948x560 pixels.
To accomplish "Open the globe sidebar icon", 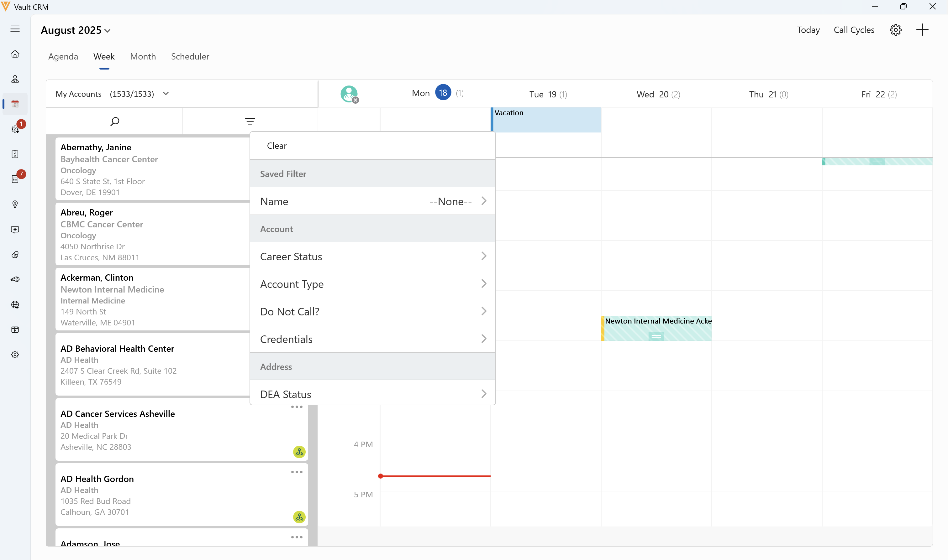I will [x=15, y=304].
